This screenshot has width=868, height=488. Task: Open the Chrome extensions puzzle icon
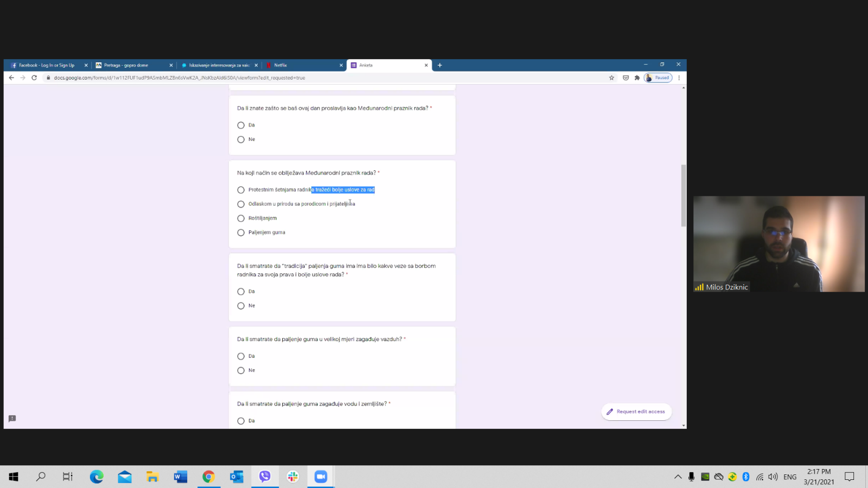637,78
